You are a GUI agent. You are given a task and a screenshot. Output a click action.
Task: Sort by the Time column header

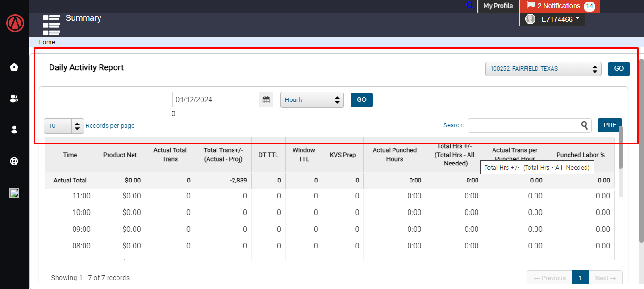coord(70,155)
